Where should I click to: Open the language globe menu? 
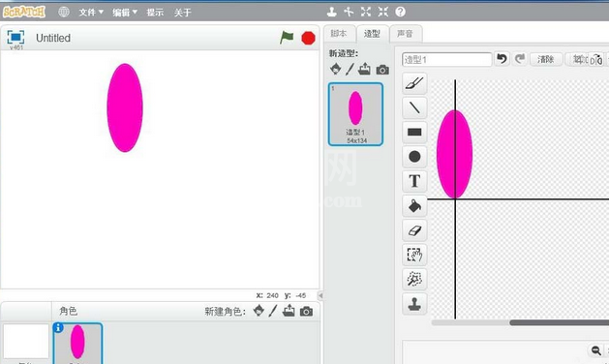(64, 12)
